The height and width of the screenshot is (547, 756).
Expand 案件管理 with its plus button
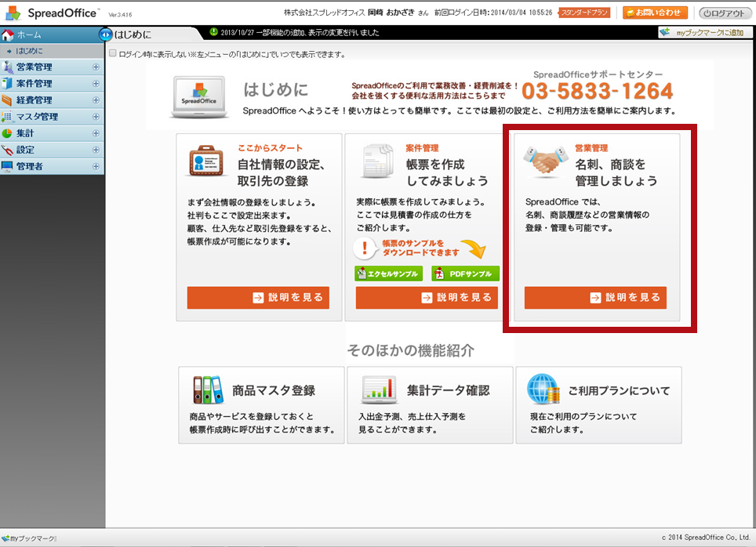point(96,84)
